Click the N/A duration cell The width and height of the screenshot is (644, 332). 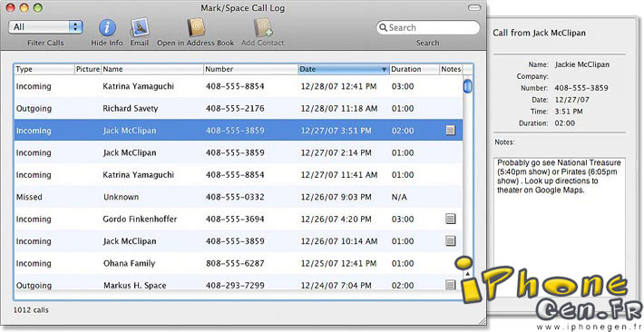pyautogui.click(x=399, y=197)
